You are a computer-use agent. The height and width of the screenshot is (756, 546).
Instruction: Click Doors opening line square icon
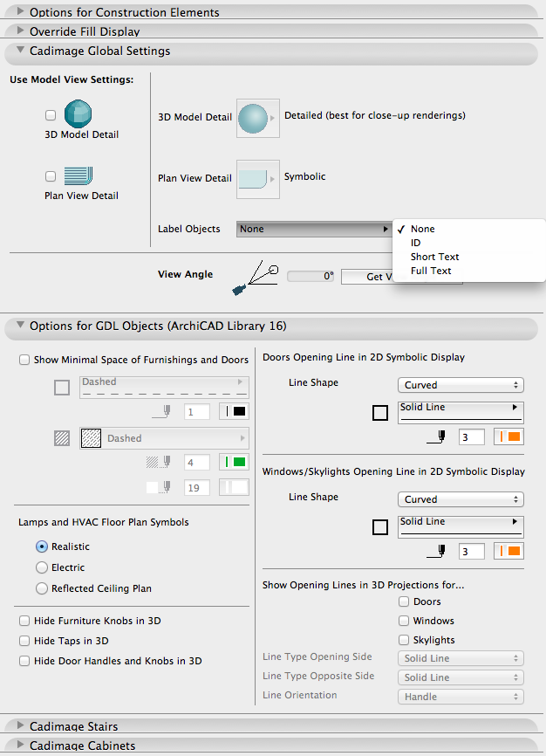coord(380,413)
